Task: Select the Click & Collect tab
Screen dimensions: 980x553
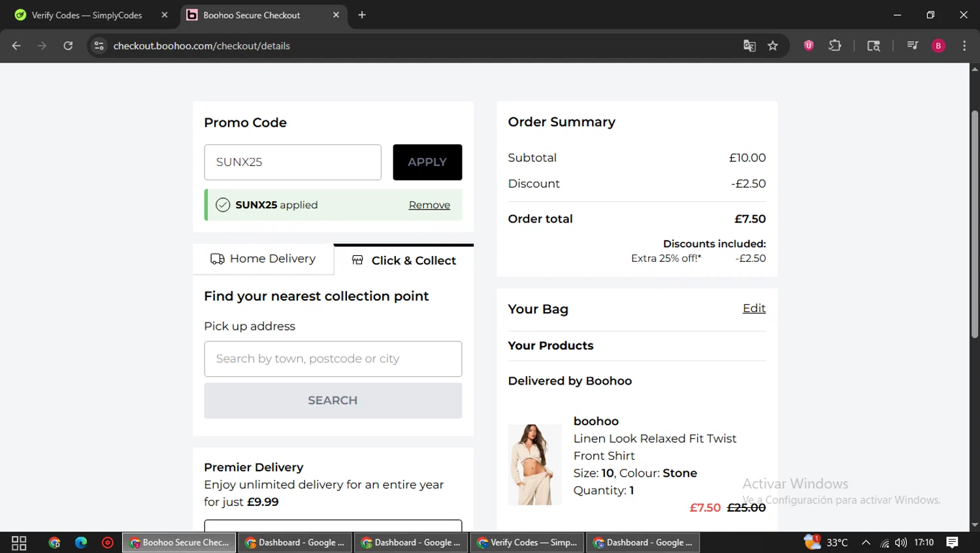Action: coord(404,261)
